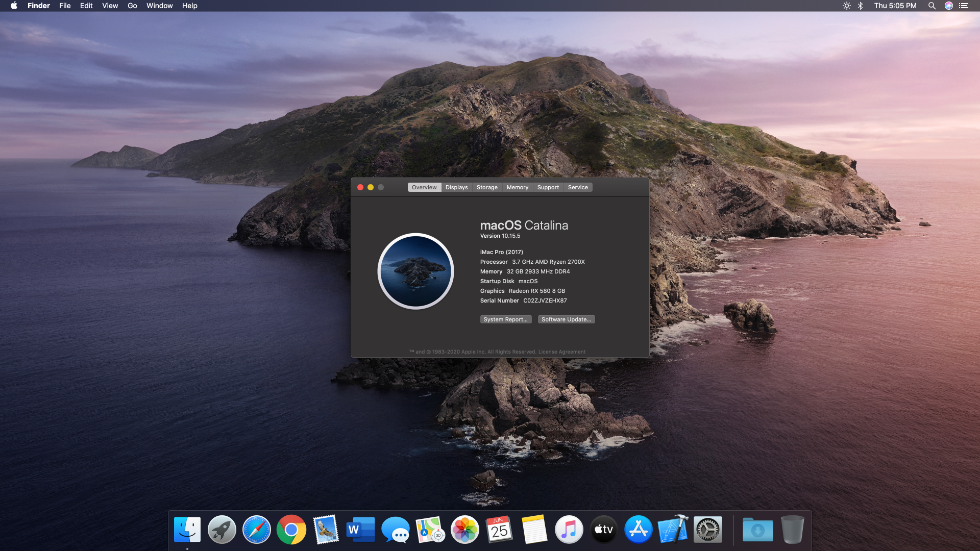Open the Finder menu
The width and height of the screenshot is (980, 551).
pos(39,6)
